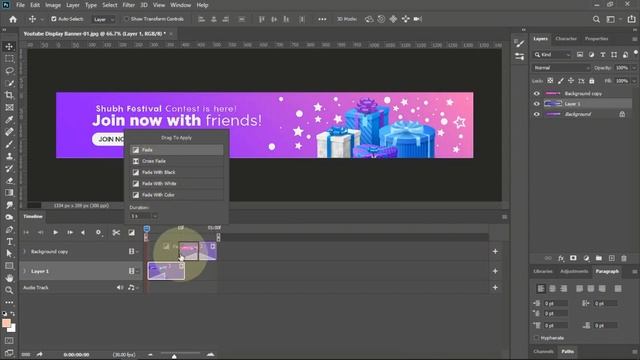
Task: Select the Rectangular Marquee tool
Action: tap(9, 59)
